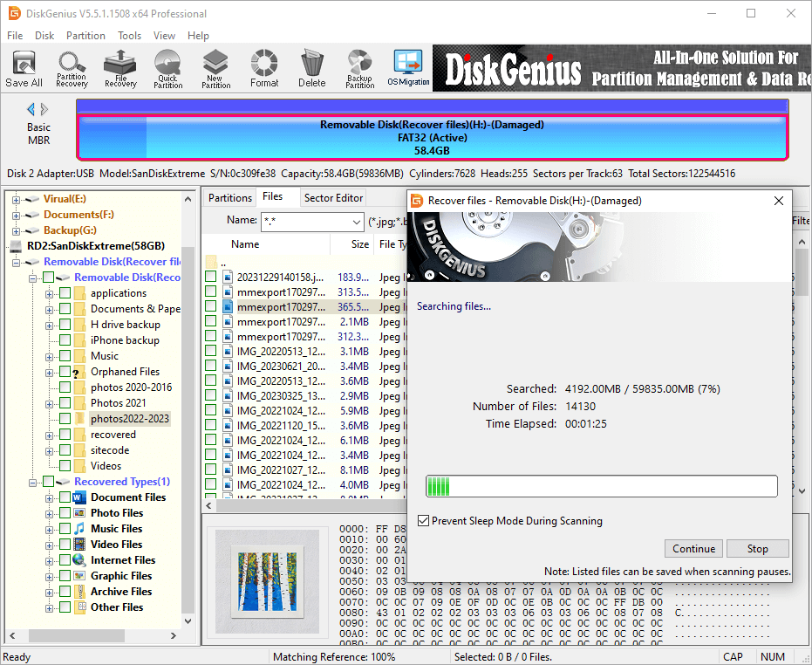
Task: Go to previous disk with left arrow
Action: 31,109
